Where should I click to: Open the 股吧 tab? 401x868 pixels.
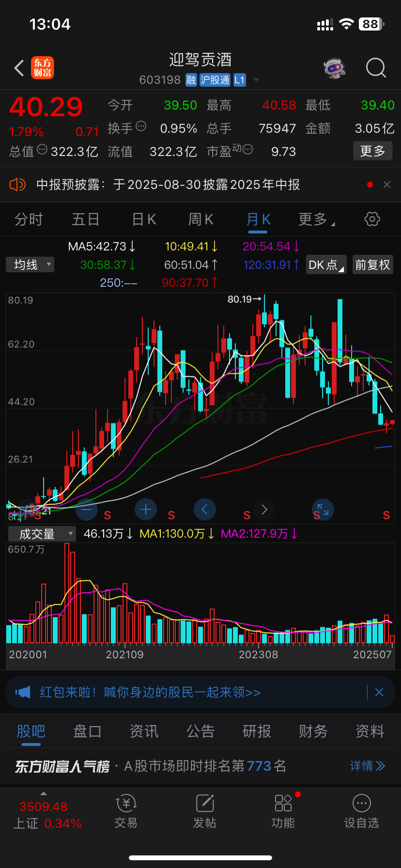pos(31,731)
